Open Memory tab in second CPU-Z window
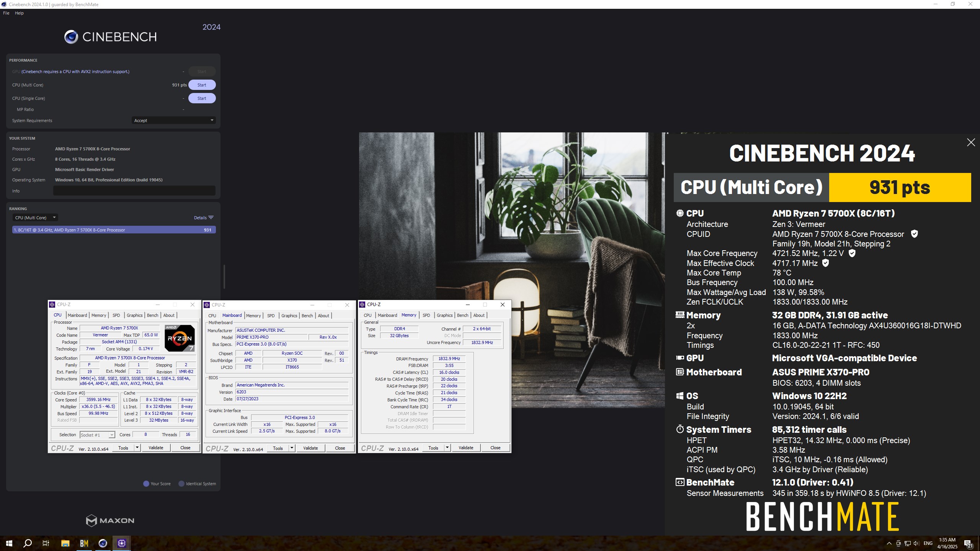 (253, 316)
